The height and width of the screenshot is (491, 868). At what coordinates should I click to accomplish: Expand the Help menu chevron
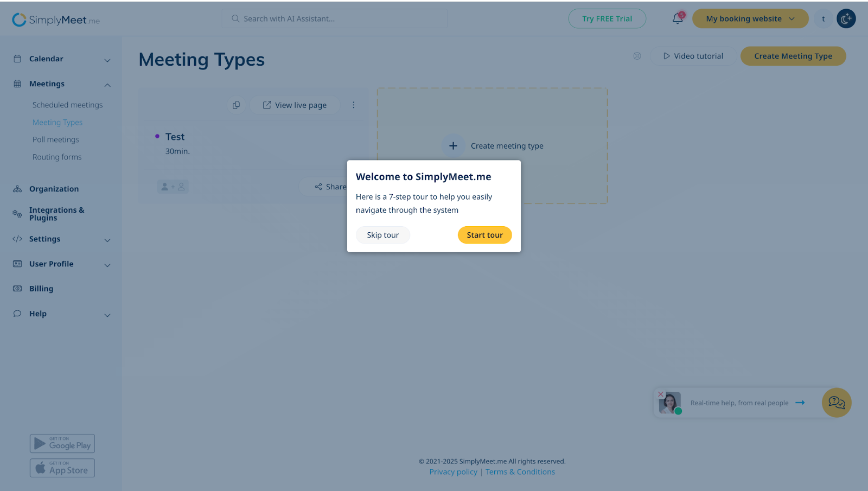click(107, 315)
